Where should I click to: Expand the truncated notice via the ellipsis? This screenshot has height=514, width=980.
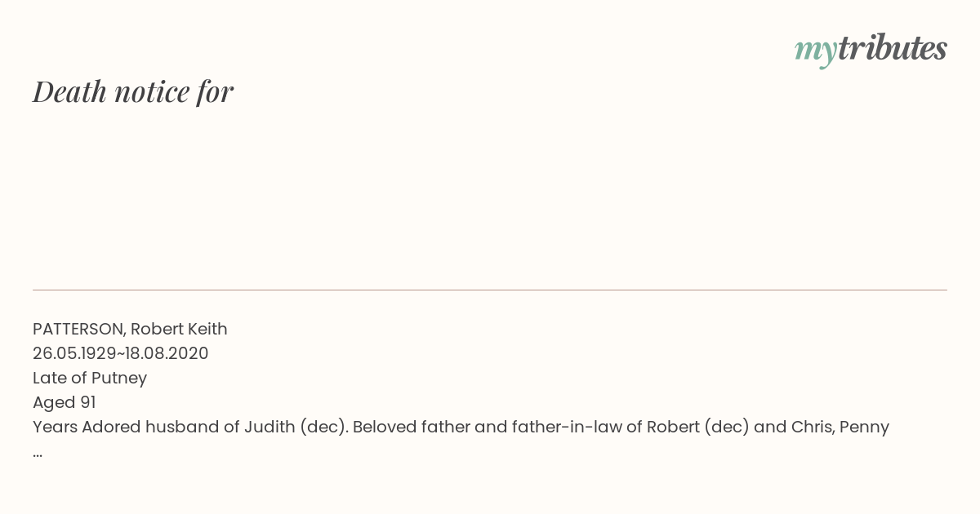click(x=38, y=454)
